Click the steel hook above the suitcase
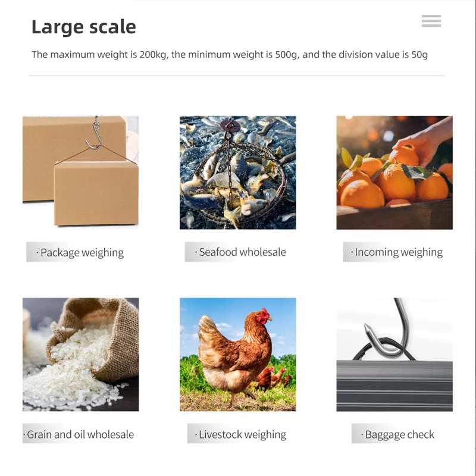 click(x=388, y=328)
